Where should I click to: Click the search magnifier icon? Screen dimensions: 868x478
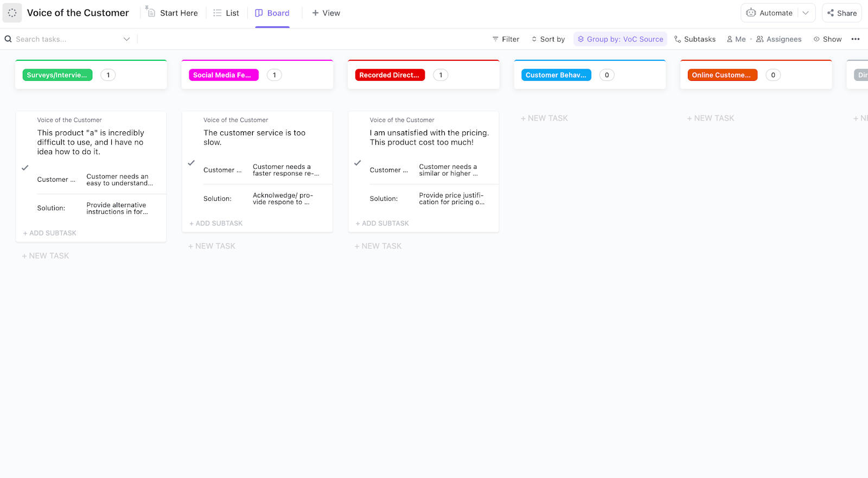pos(8,39)
